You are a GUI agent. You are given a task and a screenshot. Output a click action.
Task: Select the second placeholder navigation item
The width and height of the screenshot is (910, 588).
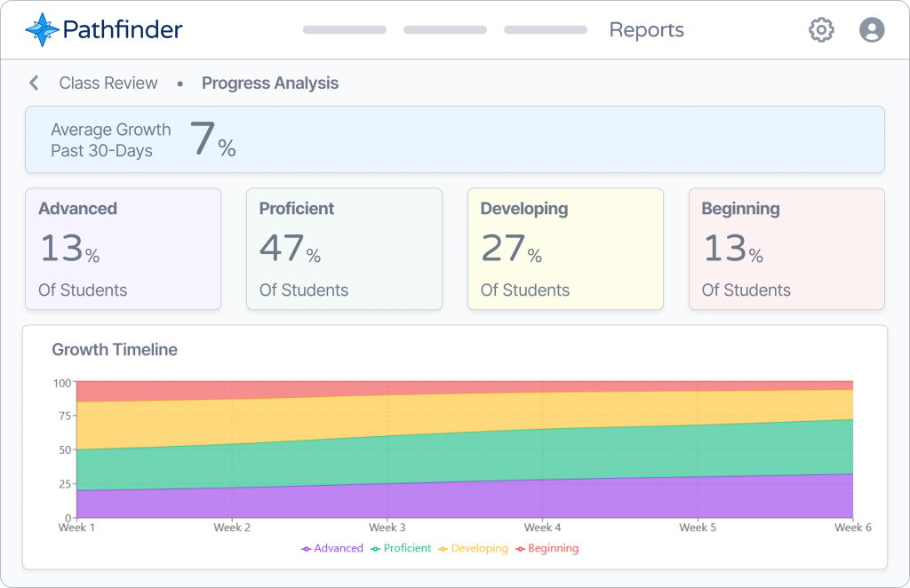tap(444, 30)
